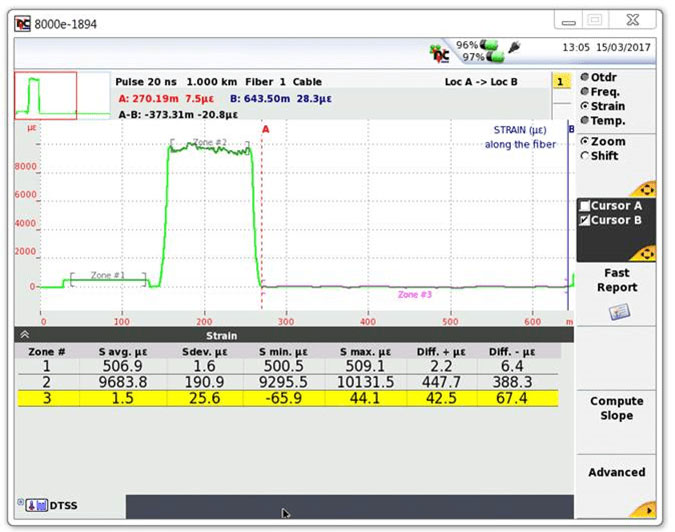Select the Otdr radio option

[585, 77]
